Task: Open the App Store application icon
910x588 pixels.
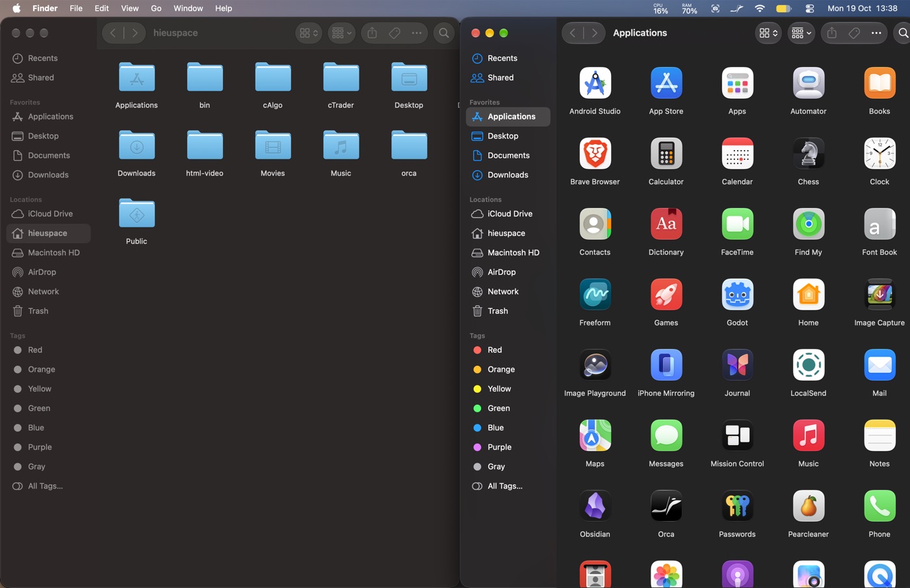Action: coord(666,83)
